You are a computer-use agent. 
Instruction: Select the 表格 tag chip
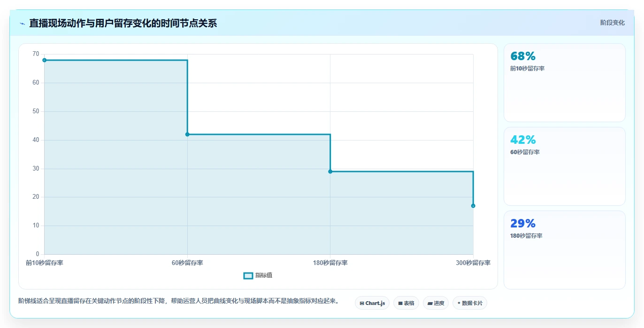point(406,303)
